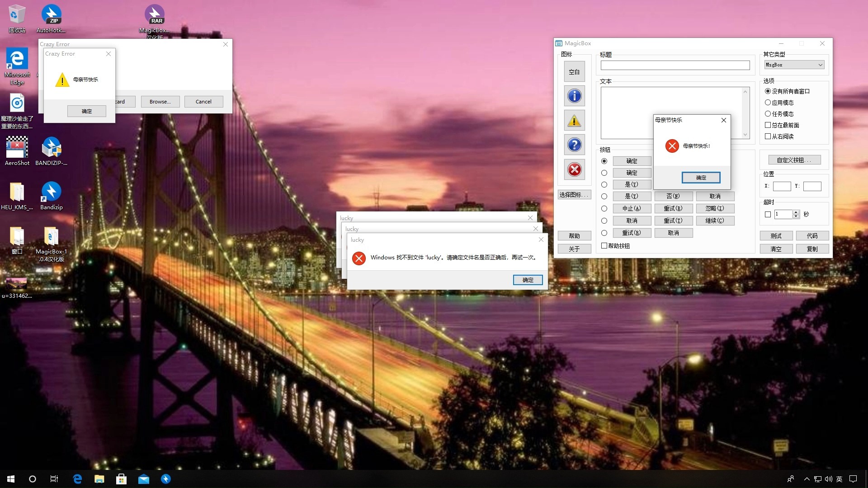
Task: Select the blue question mark icon
Action: click(574, 145)
